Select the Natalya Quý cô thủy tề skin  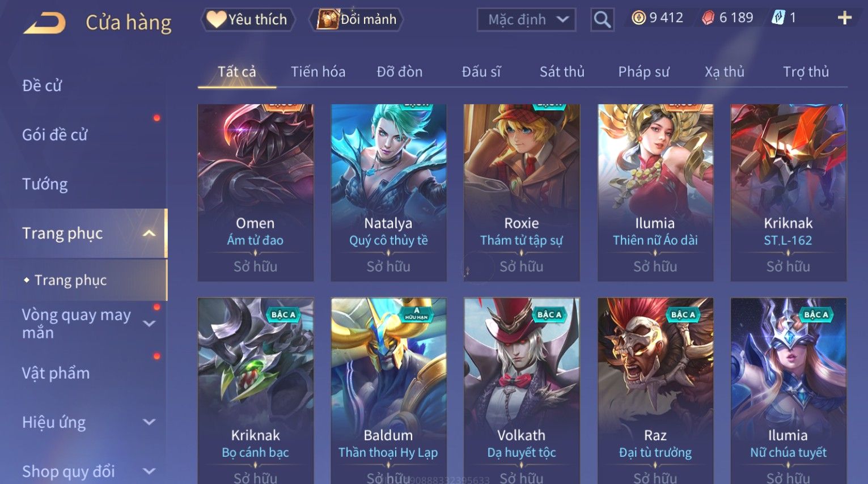388,193
